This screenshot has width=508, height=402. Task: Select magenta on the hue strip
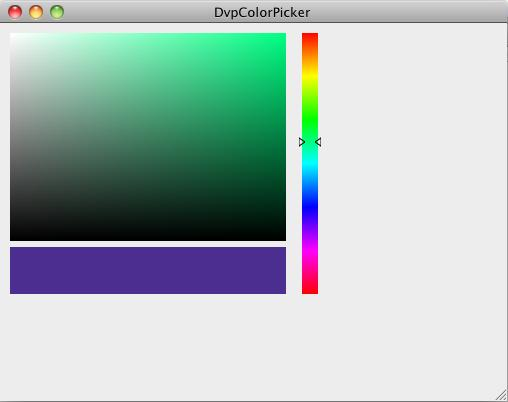click(x=310, y=251)
